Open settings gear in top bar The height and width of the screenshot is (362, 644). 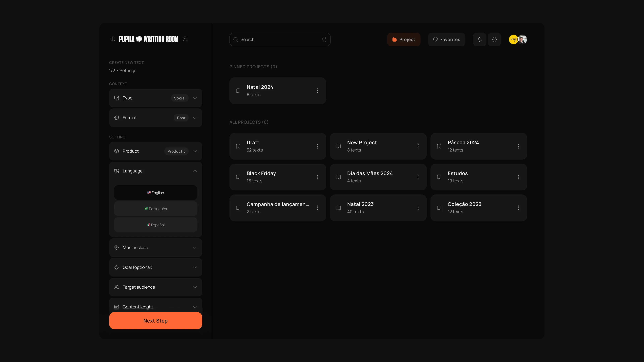coord(494,40)
